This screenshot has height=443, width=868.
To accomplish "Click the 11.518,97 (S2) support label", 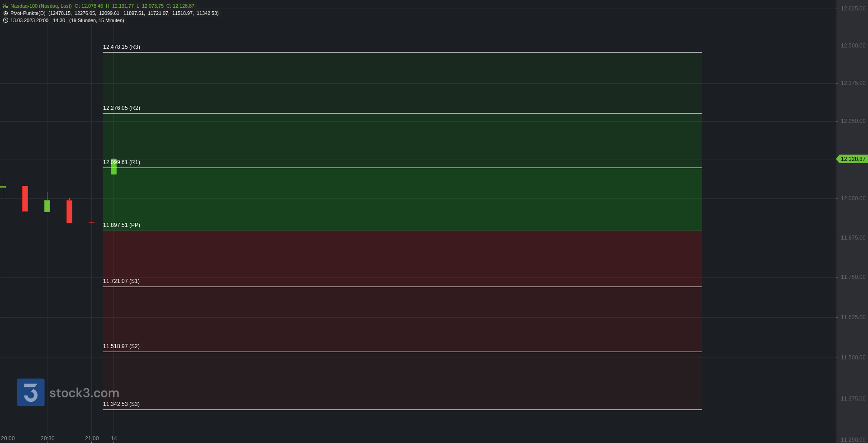I will coord(121,346).
